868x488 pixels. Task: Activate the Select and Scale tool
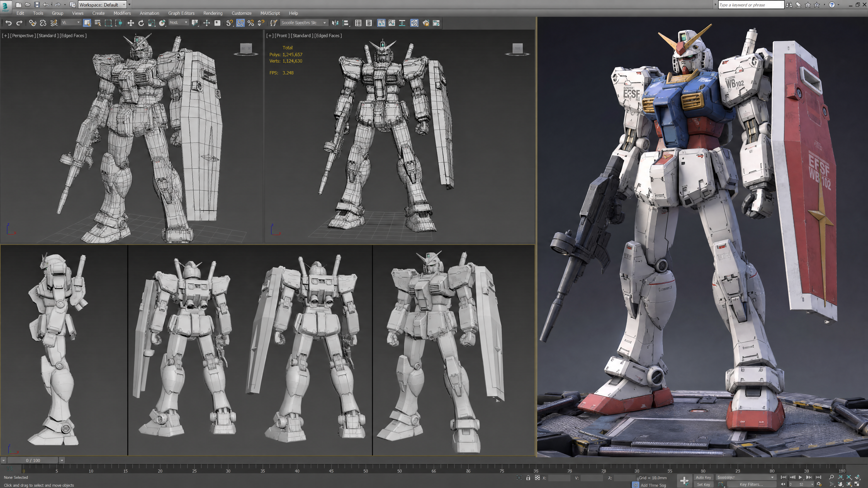point(152,23)
